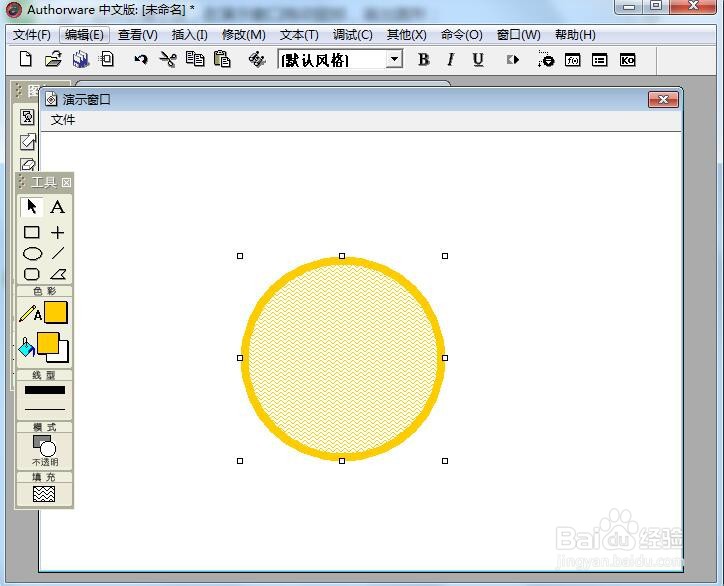Open the 编辑(E) menu
Viewport: 724px width, 586px height.
(84, 35)
